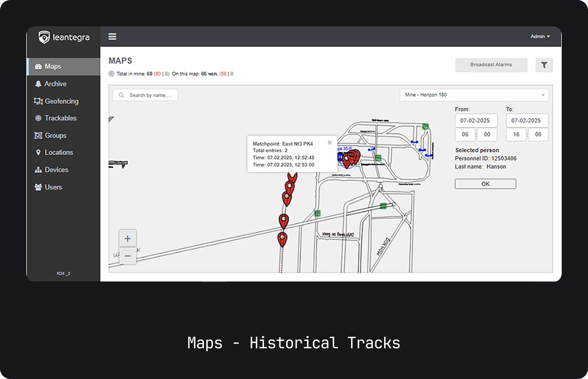Select Devices in the sidebar
Viewport: 588px width, 379px height.
(56, 170)
